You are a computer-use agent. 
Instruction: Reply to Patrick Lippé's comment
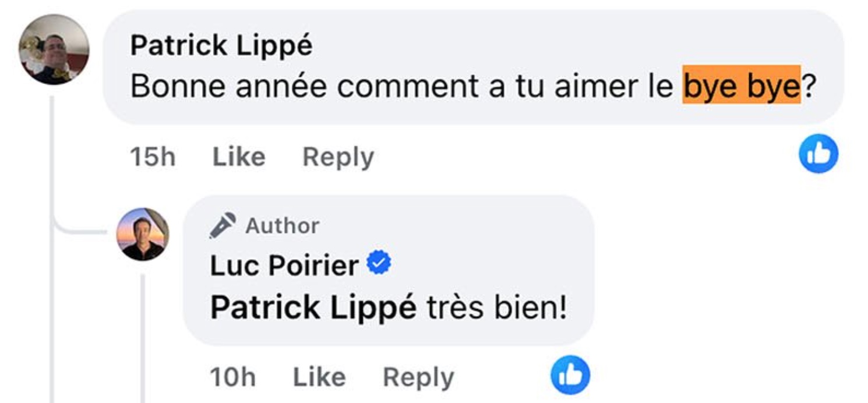click(x=338, y=157)
